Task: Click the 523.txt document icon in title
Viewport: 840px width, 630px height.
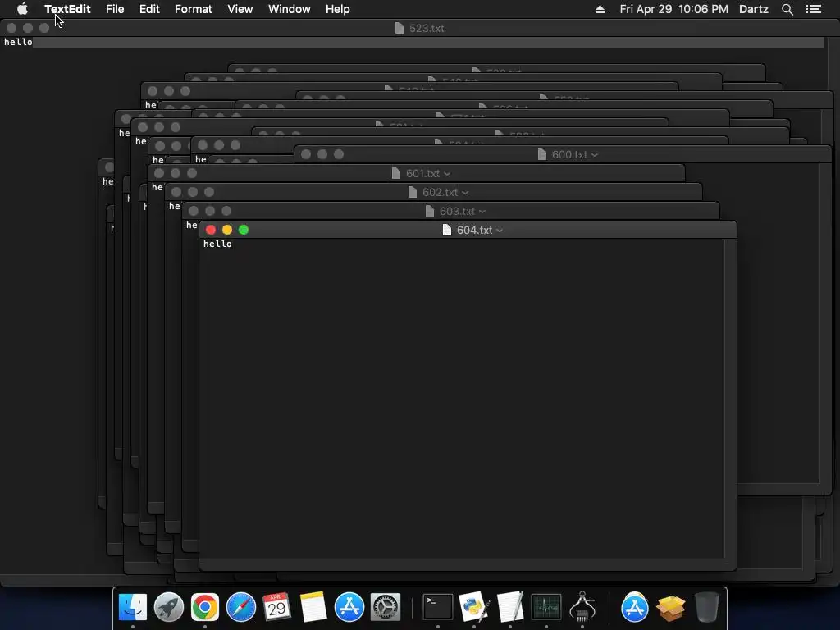Action: tap(399, 28)
